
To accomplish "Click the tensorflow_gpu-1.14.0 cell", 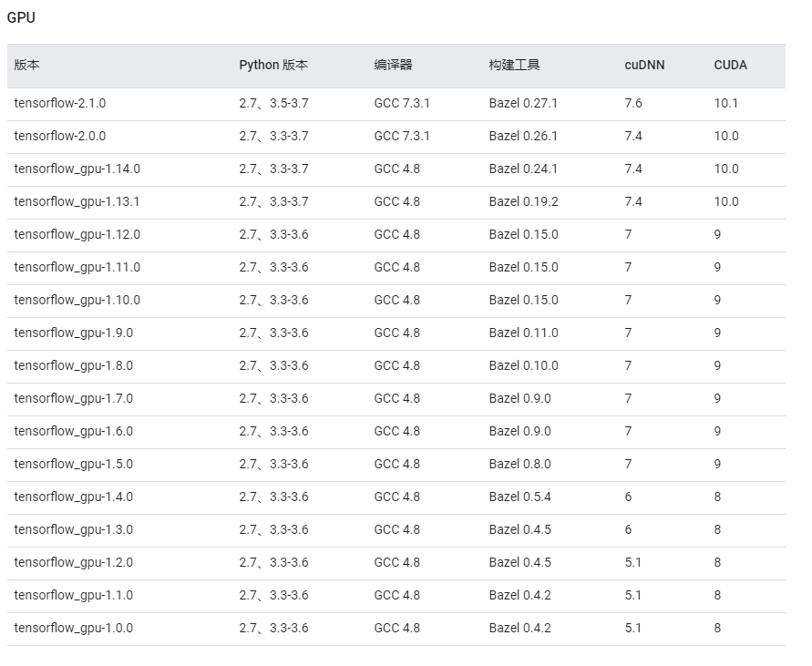I will point(77,169).
